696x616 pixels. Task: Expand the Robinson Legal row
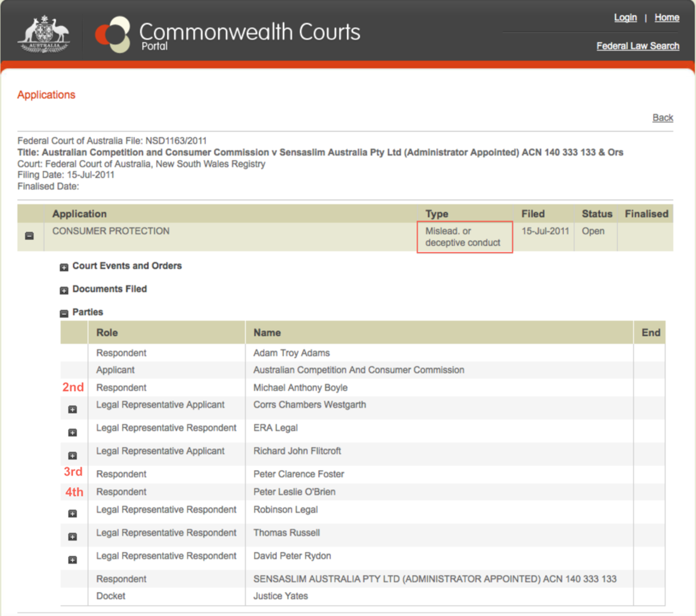(x=72, y=514)
